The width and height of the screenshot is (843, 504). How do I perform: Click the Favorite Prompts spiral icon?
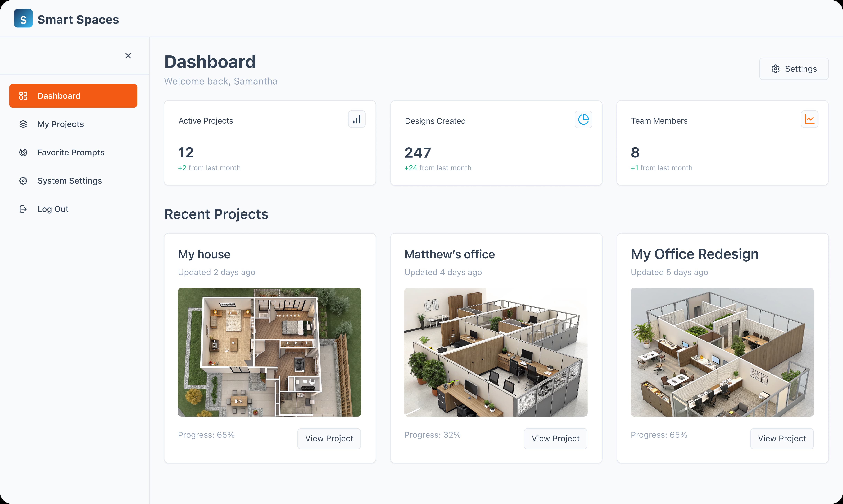(x=23, y=152)
